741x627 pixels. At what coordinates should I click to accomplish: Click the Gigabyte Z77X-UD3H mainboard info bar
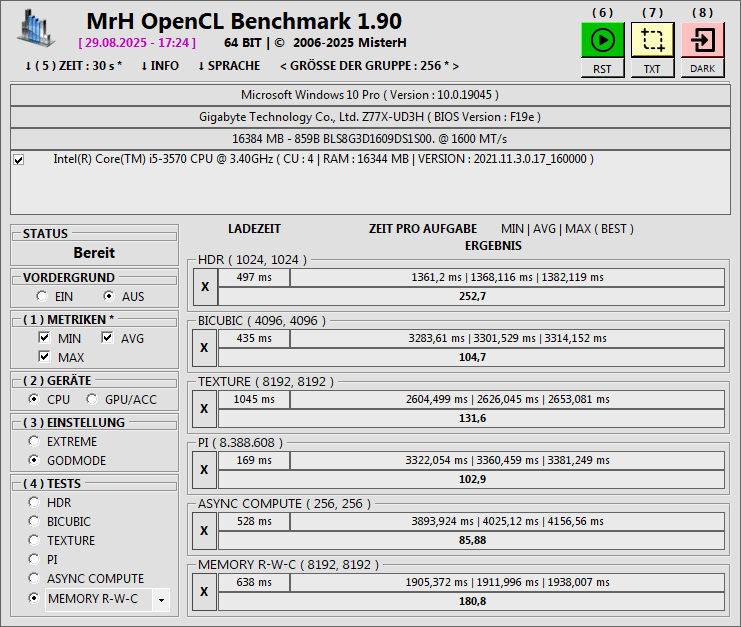click(370, 117)
